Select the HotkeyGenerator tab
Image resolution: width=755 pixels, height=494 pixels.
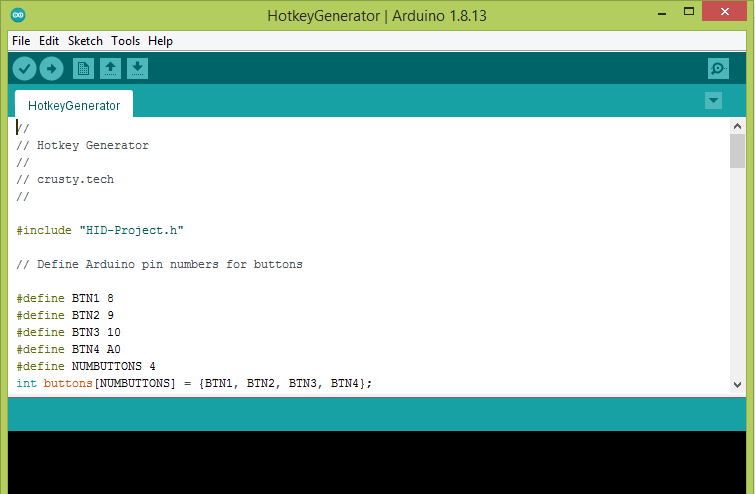pos(73,105)
